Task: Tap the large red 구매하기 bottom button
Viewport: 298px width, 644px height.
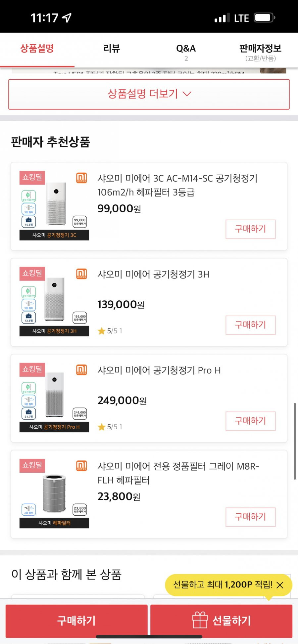Action: (x=76, y=621)
